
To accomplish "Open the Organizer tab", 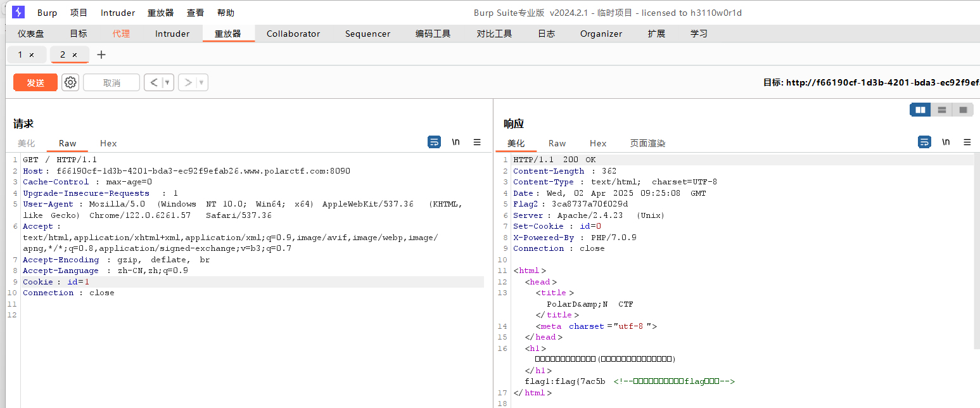I will (x=601, y=34).
